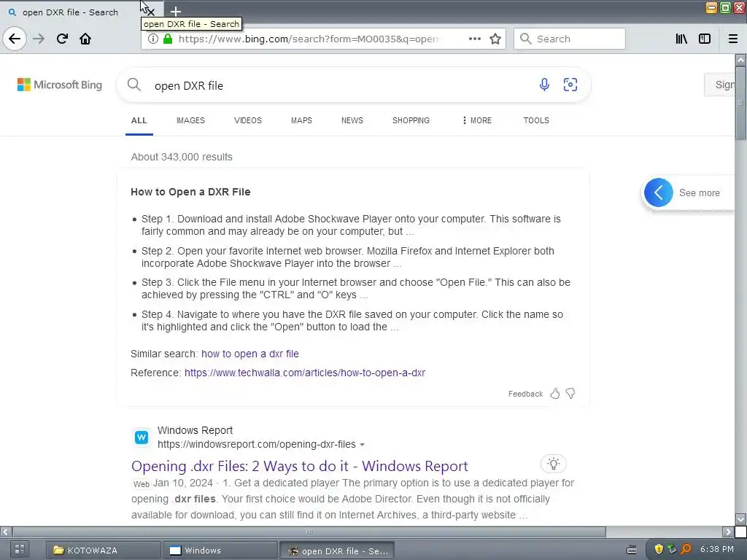The height and width of the screenshot is (560, 747).
Task: Click the network tray icon
Action: (x=672, y=550)
